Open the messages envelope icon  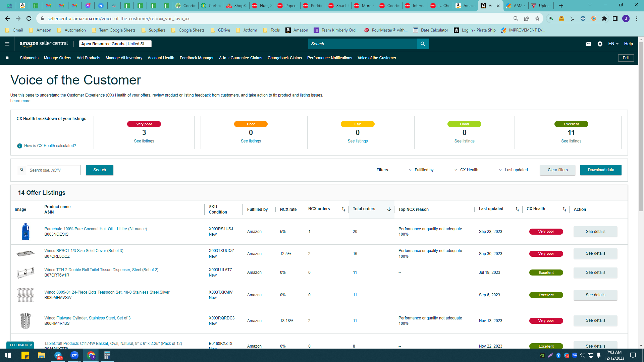(588, 44)
